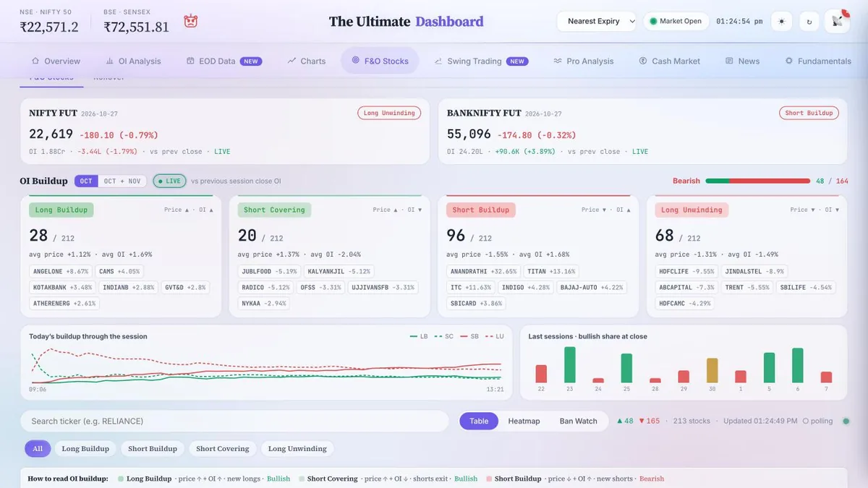Click the SC legend marker on buildup chart
This screenshot has height=488, width=868.
tap(439, 337)
